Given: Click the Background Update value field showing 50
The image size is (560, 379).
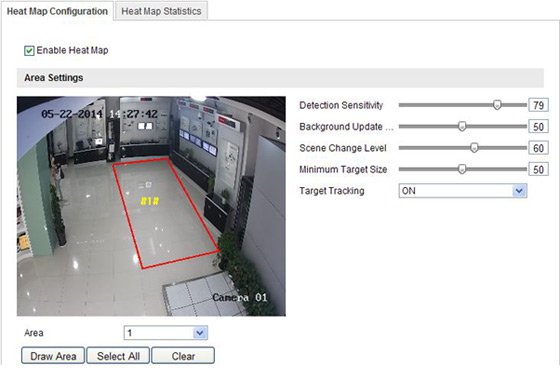Looking at the screenshot, I should coord(538,126).
